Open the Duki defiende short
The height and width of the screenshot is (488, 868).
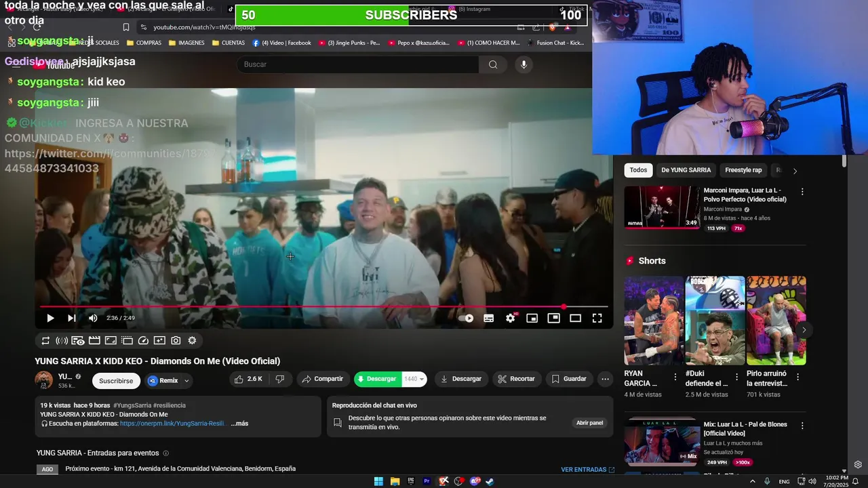(715, 321)
